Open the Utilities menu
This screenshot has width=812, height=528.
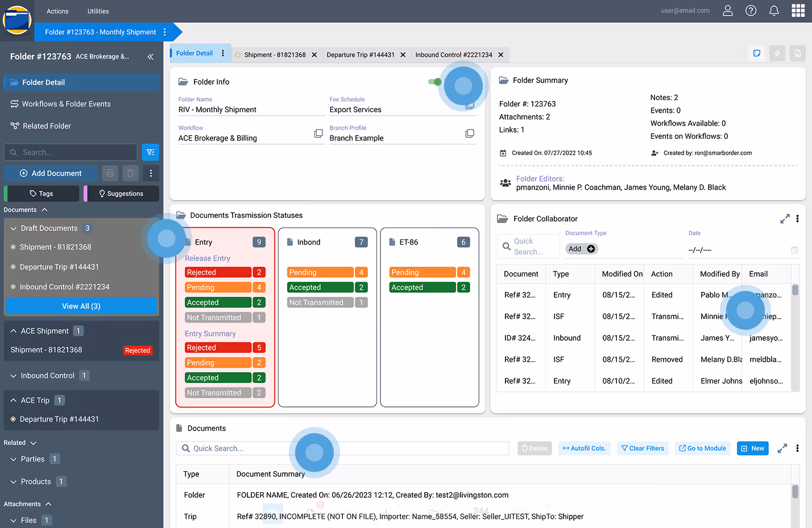pos(98,11)
